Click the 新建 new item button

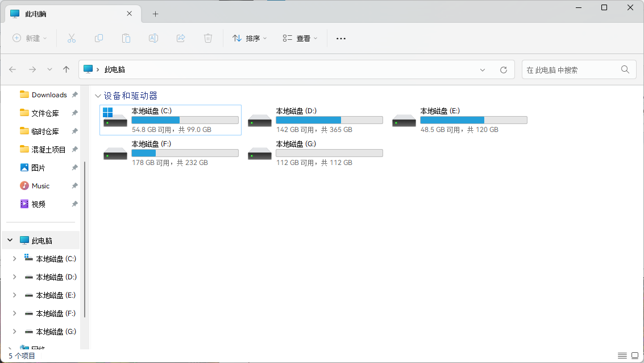(30, 38)
